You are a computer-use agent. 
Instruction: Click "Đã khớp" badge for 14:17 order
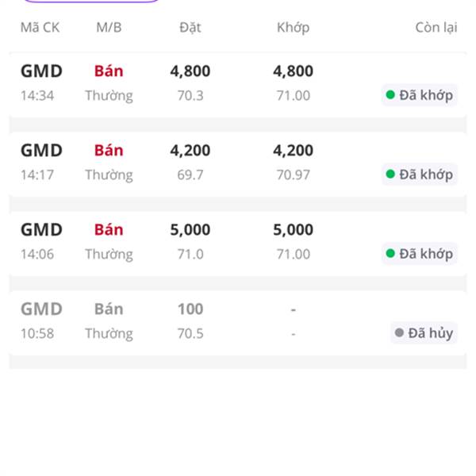pos(420,175)
